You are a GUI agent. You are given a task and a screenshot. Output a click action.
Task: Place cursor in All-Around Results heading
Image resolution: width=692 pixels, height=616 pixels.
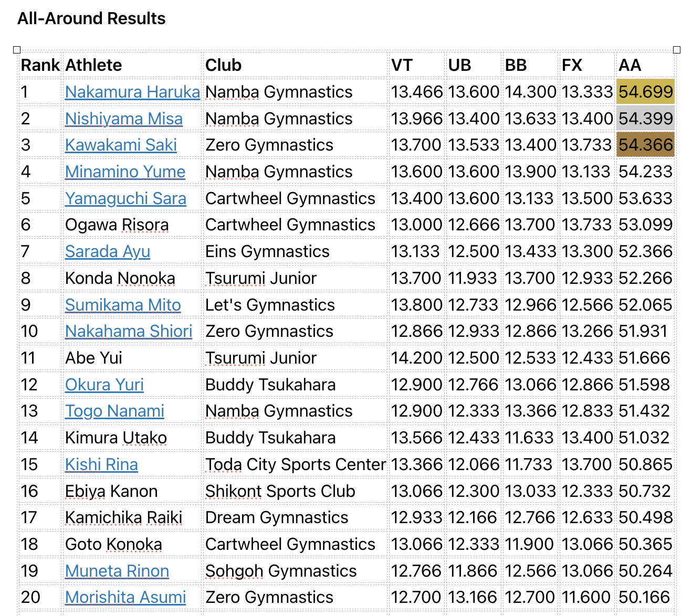click(x=91, y=18)
